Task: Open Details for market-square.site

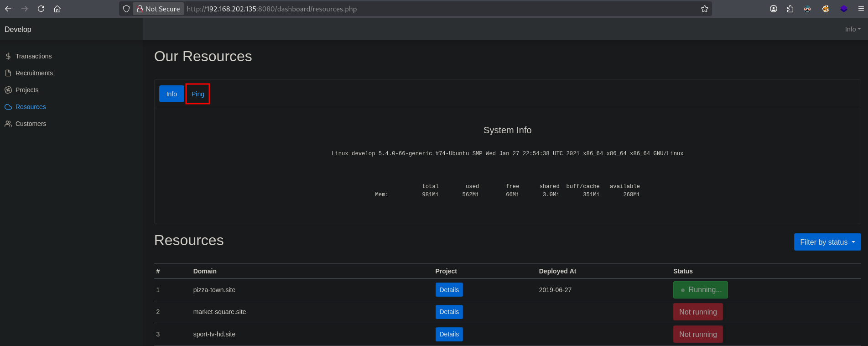Action: click(449, 312)
